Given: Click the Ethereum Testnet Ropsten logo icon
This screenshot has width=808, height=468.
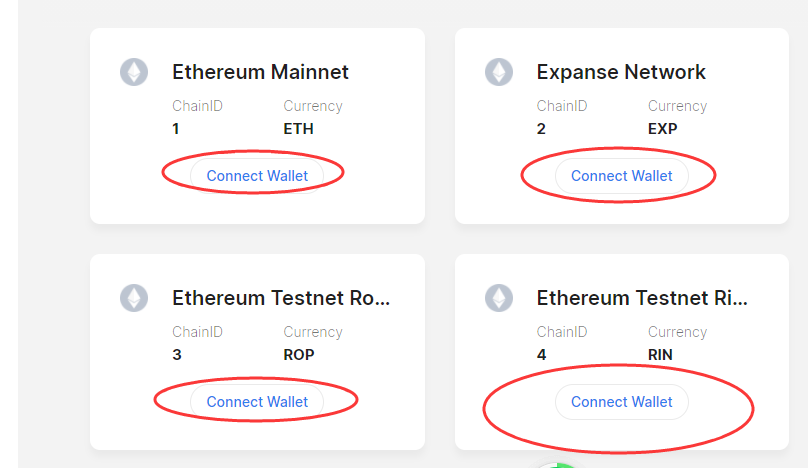Looking at the screenshot, I should tap(134, 298).
